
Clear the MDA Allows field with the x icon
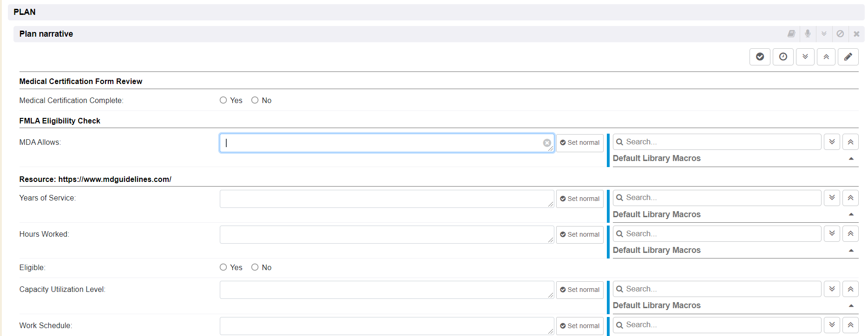click(x=547, y=143)
